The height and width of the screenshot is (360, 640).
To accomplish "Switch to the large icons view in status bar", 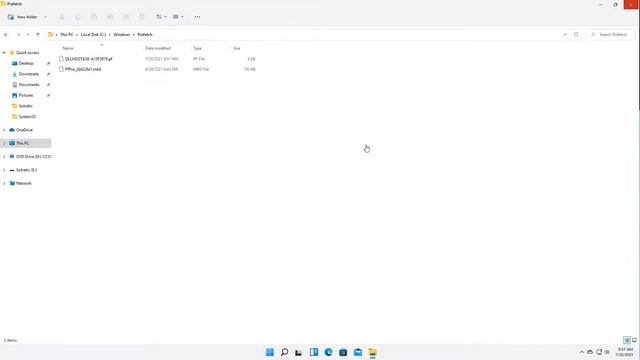I will [x=634, y=340].
